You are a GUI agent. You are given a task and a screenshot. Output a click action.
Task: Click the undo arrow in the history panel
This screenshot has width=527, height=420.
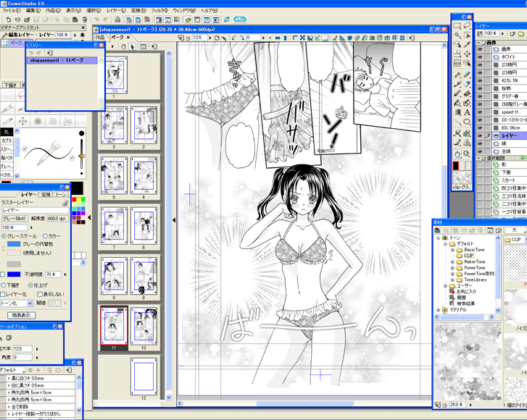click(x=31, y=53)
